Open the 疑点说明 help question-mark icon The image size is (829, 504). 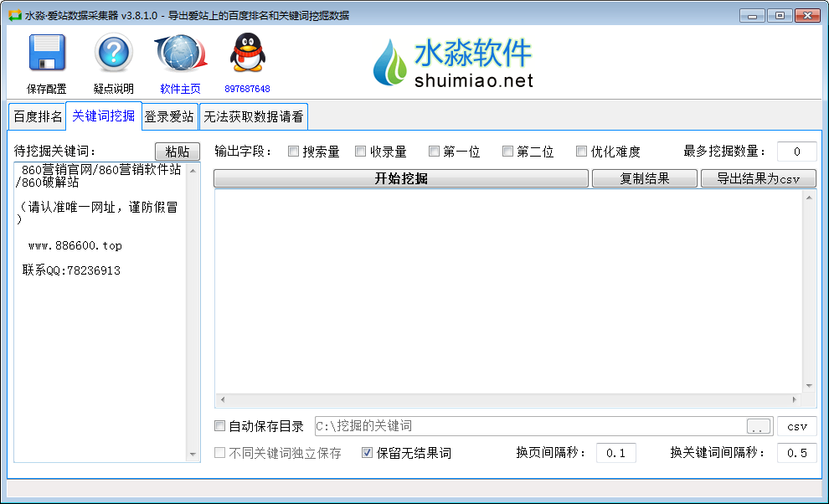pos(113,53)
